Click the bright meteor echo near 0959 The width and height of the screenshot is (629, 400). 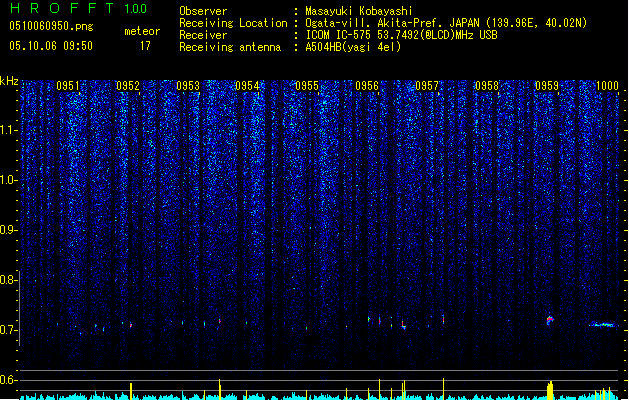[x=550, y=320]
